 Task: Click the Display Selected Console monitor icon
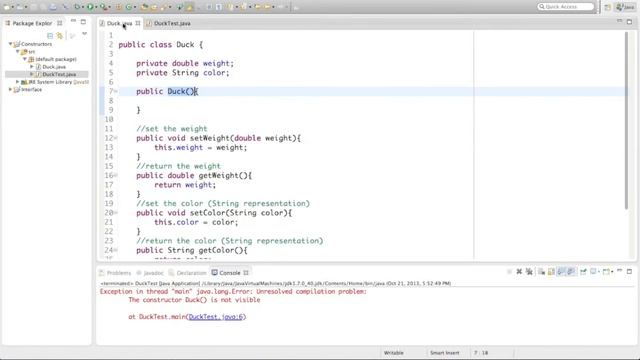(593, 272)
